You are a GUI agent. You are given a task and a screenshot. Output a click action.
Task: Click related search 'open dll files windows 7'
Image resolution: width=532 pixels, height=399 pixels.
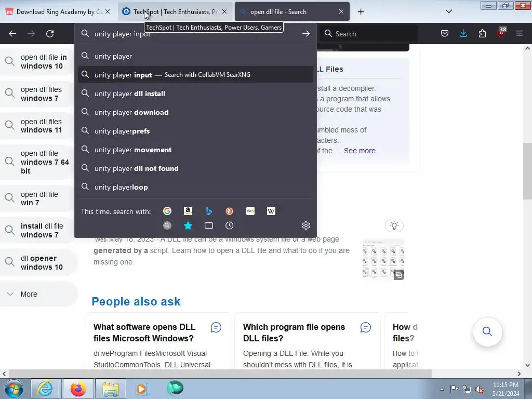pos(37,94)
